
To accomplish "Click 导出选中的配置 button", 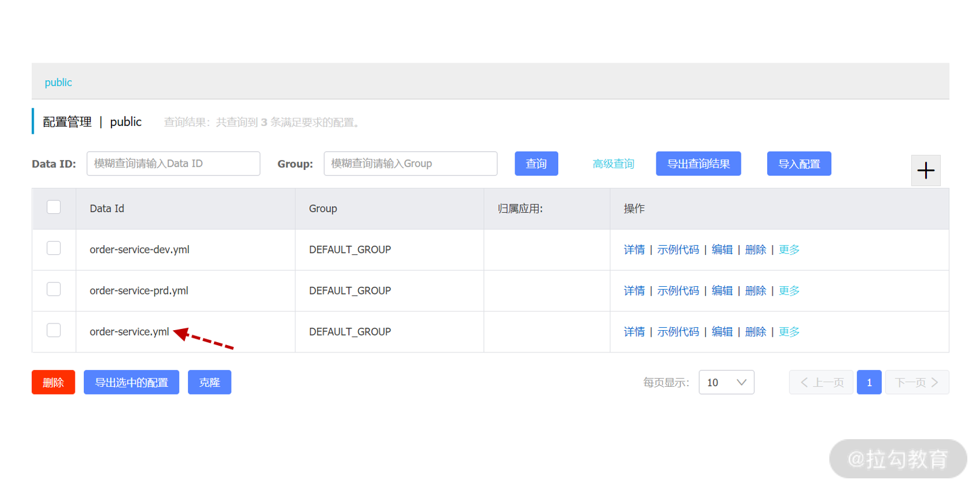I will click(x=131, y=382).
